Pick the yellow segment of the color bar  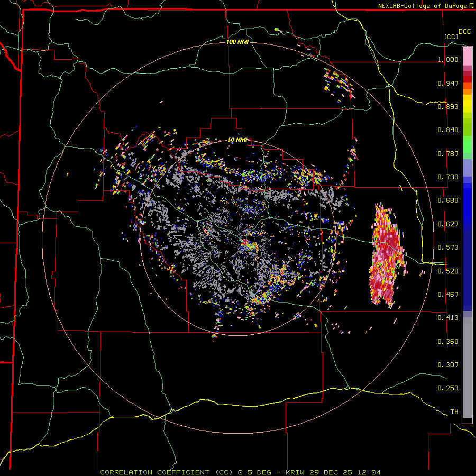(x=467, y=104)
